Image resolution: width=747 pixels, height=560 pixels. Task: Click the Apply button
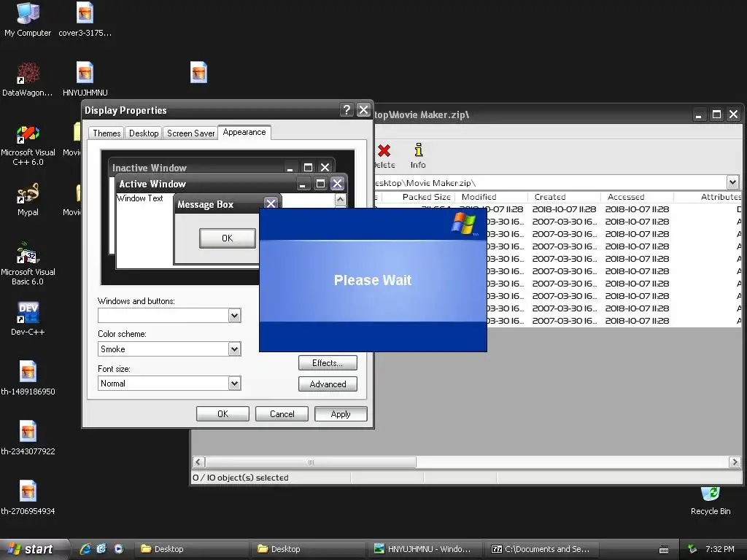341,414
